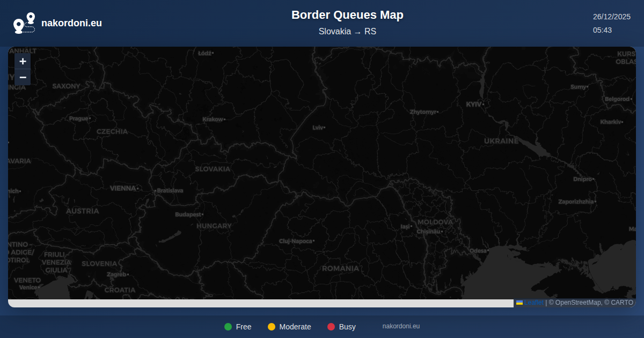Click the Border Queues Map title
The height and width of the screenshot is (338, 644).
(347, 15)
